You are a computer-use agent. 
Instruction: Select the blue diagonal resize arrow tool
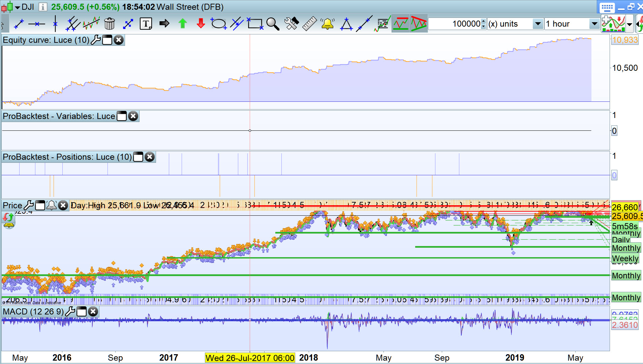click(128, 24)
